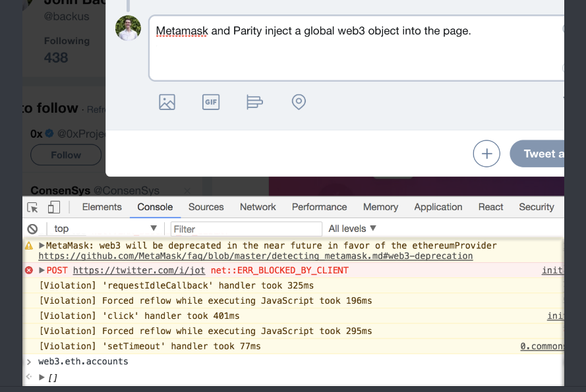Toggle the device toolbar icon
The width and height of the screenshot is (586, 392).
pyautogui.click(x=54, y=207)
